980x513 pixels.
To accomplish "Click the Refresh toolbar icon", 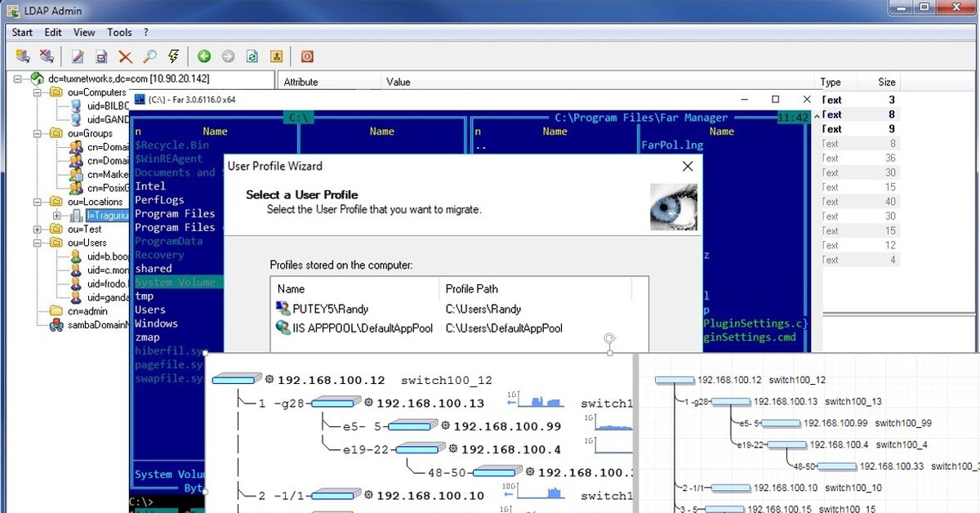I will pos(252,56).
